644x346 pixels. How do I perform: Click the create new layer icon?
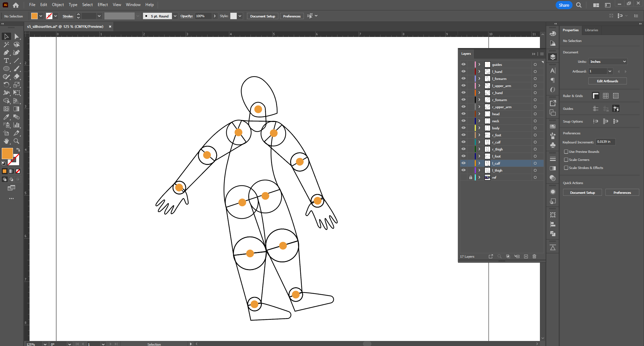tap(526, 257)
